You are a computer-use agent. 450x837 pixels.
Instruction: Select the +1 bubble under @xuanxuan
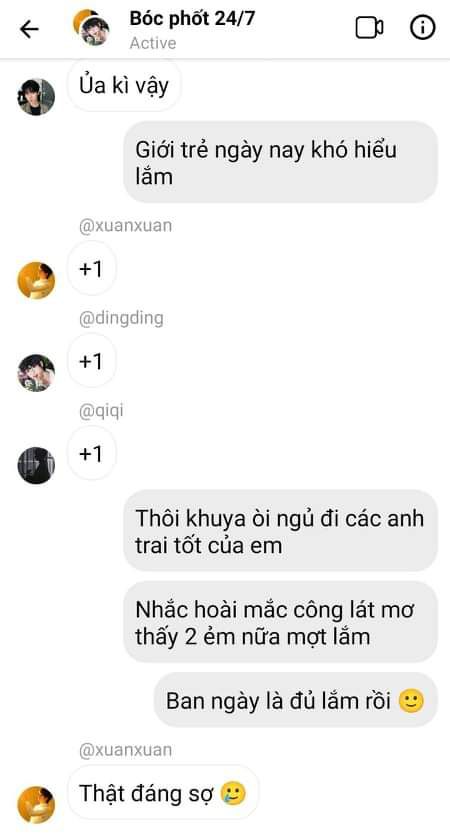91,269
